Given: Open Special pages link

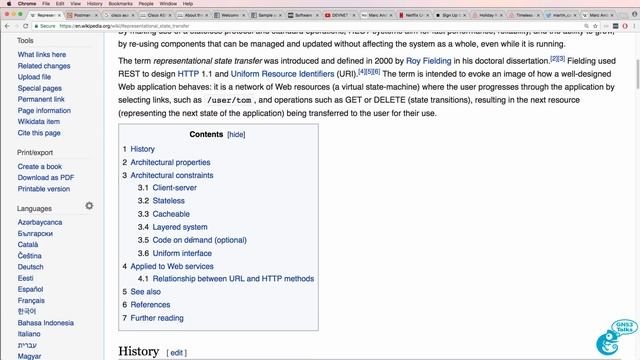Looking at the screenshot, I should pos(40,88).
